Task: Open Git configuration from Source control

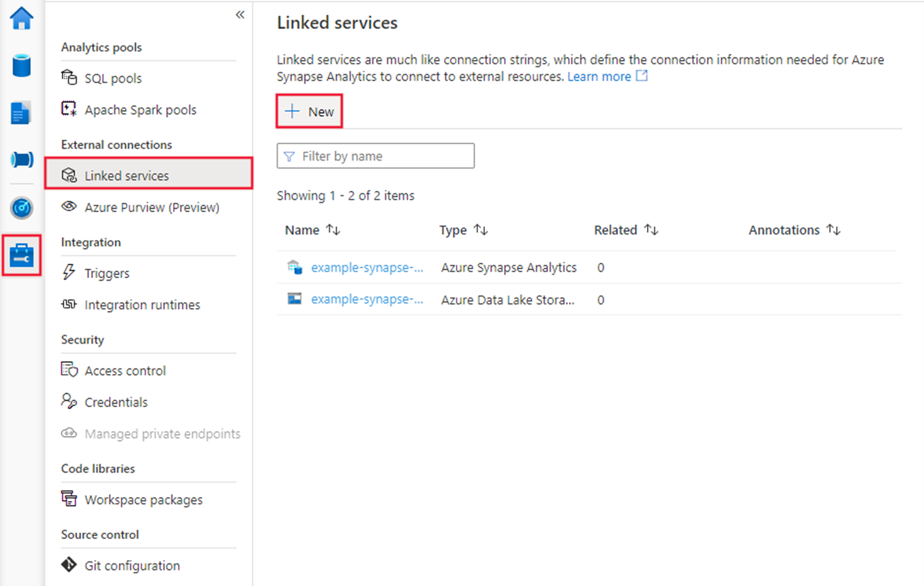Action: point(132,565)
